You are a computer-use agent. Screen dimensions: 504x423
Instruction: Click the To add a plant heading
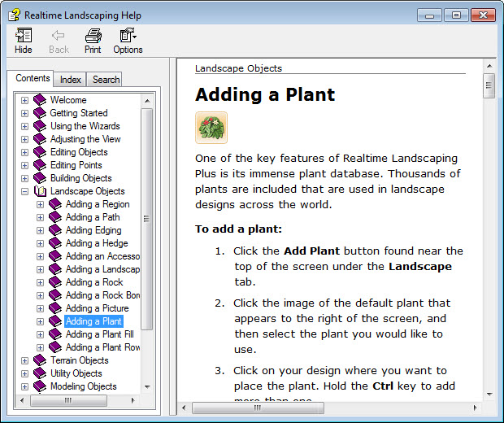pos(238,229)
